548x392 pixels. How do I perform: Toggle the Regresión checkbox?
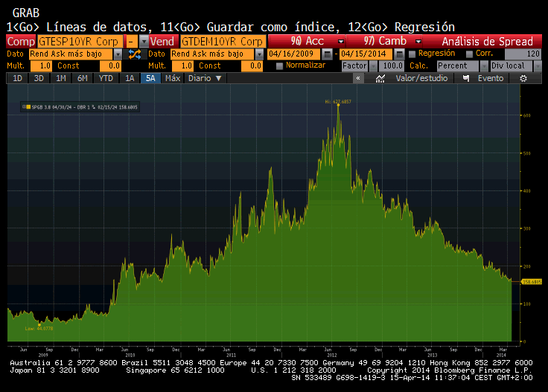point(412,54)
